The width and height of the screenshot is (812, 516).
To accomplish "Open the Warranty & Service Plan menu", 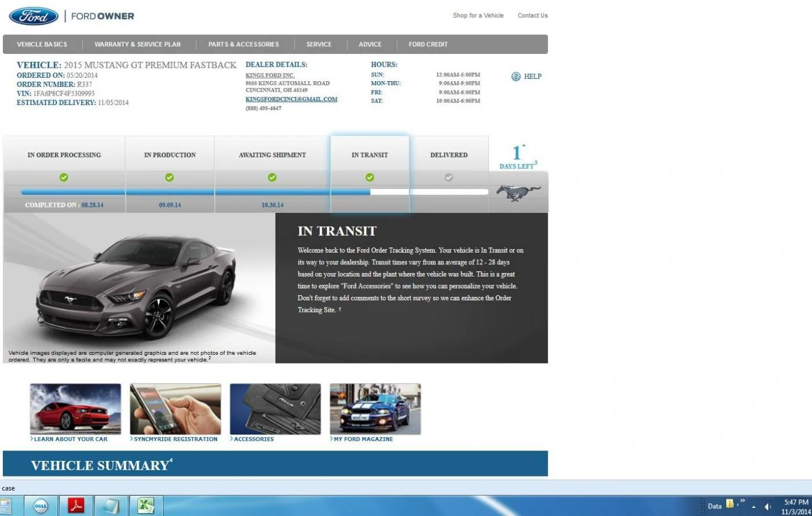I will pyautogui.click(x=137, y=44).
